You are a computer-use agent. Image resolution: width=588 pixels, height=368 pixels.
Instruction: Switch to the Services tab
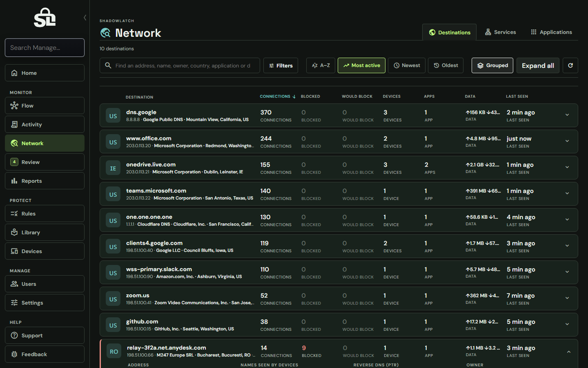[x=500, y=32]
